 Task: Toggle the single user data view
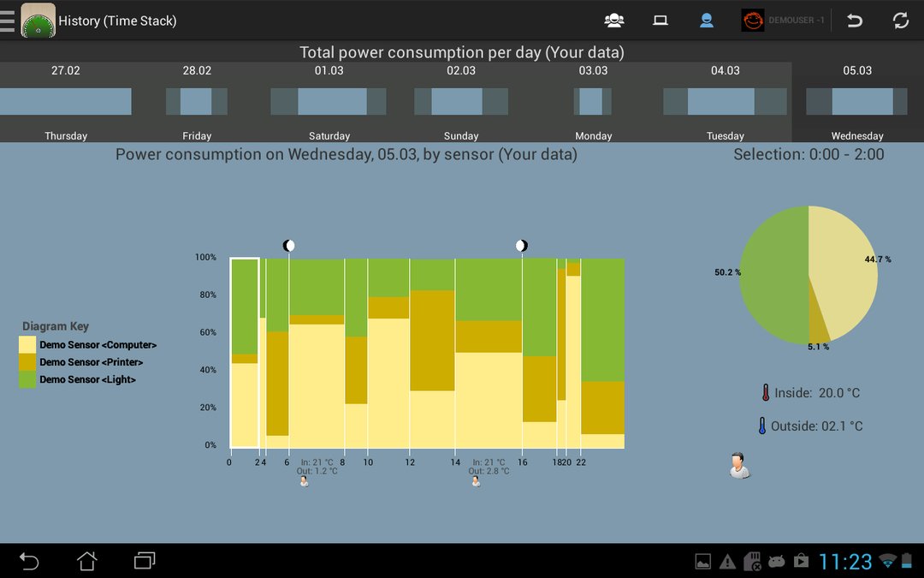point(707,21)
